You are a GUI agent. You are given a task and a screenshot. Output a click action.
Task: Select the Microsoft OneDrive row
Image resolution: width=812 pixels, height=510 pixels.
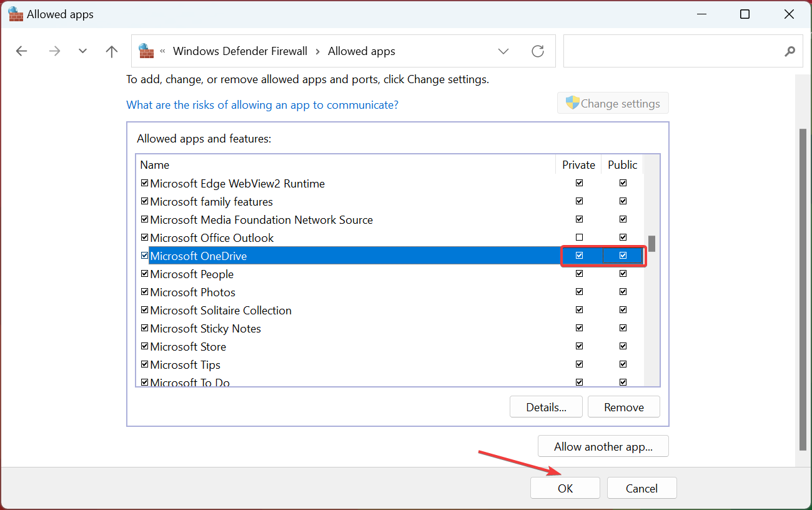click(x=390, y=256)
